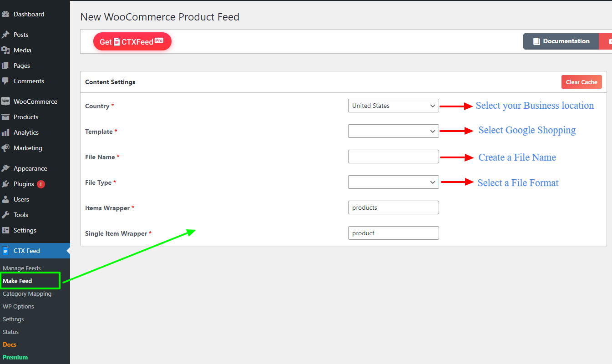Image resolution: width=612 pixels, height=364 pixels.
Task: Click the Dashboard gauge icon
Action: pos(5,15)
